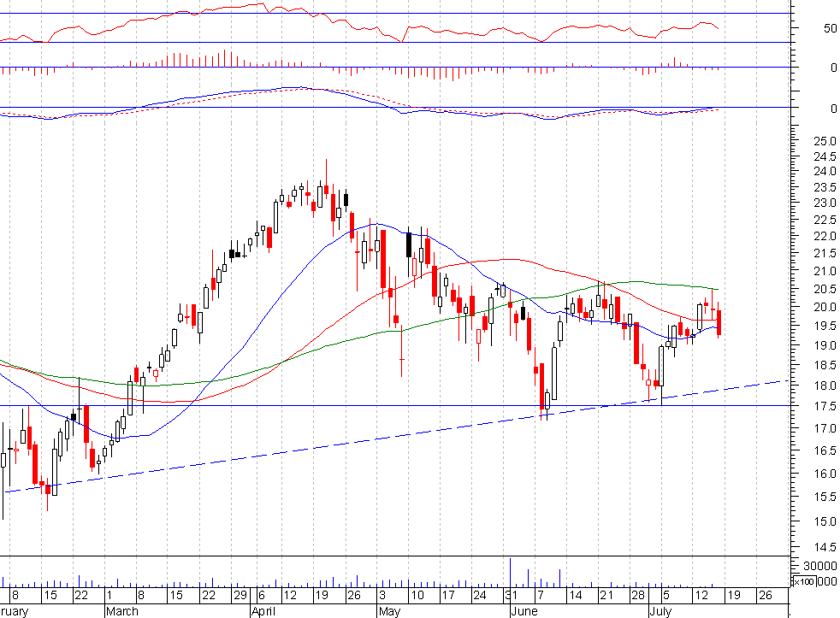Click the 21.5 price axis label
840x618 pixels.
(x=825, y=253)
